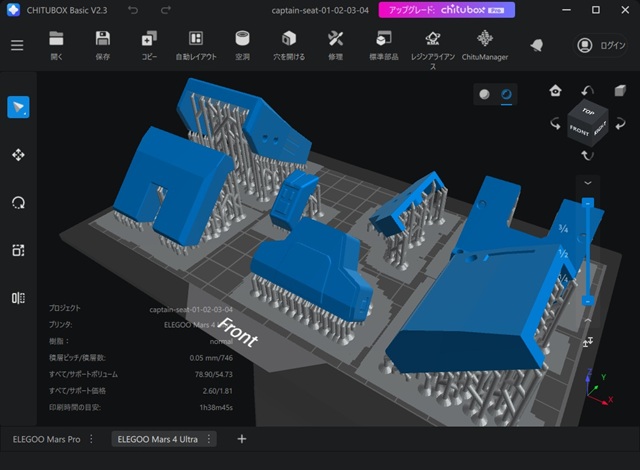This screenshot has width=640, height=470.
Task: Open ELEGOO Mars Pro tab options menu
Action: [x=91, y=439]
